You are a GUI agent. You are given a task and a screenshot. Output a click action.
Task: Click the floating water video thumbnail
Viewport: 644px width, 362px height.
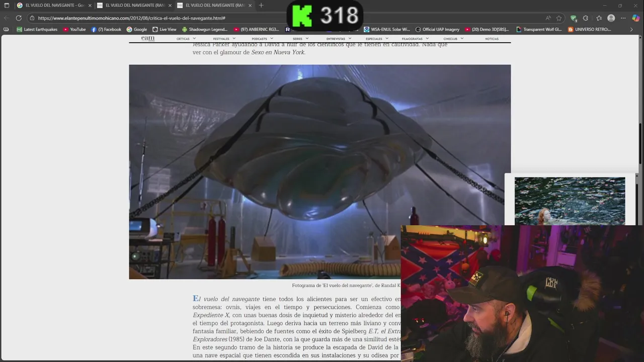coord(570,201)
